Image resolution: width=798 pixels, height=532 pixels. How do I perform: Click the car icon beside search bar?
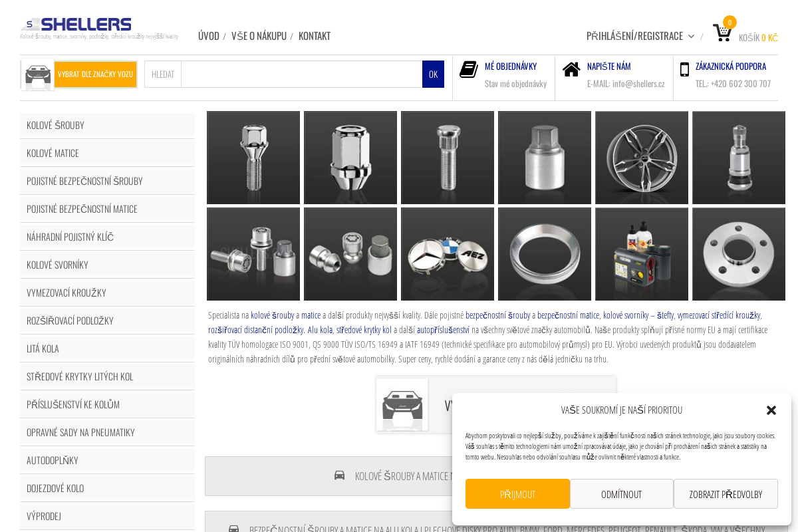[38, 74]
